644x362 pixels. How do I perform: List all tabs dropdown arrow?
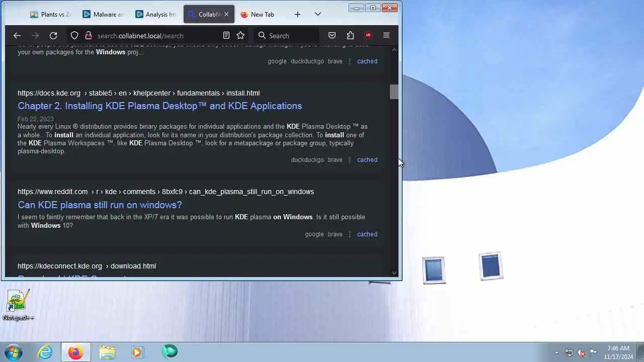pyautogui.click(x=317, y=15)
